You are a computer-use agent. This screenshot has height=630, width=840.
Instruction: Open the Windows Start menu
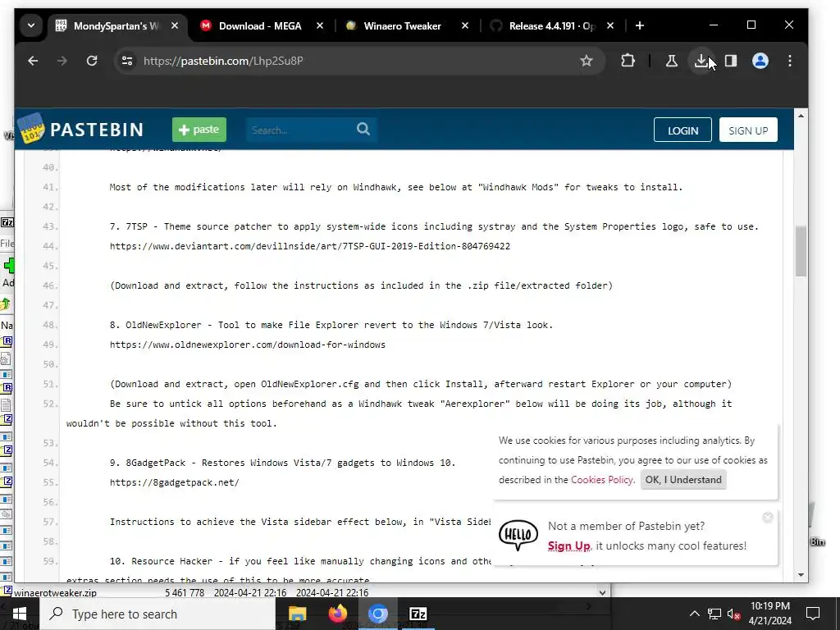pyautogui.click(x=20, y=614)
